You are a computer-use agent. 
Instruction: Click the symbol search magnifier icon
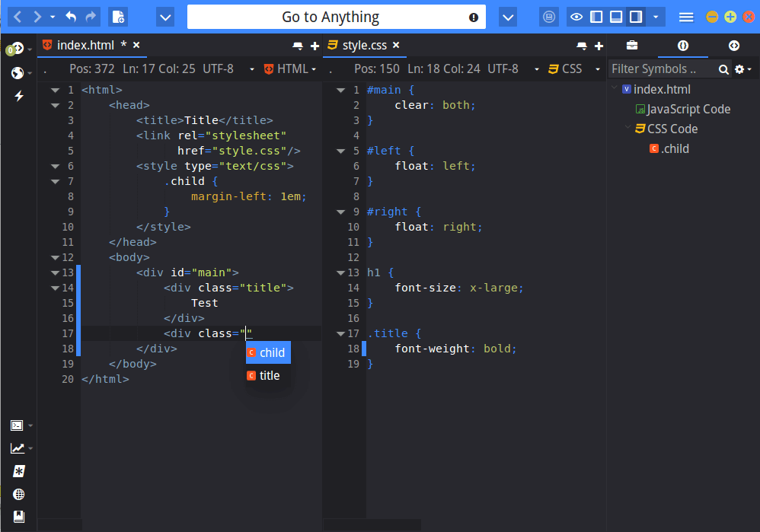coord(723,69)
